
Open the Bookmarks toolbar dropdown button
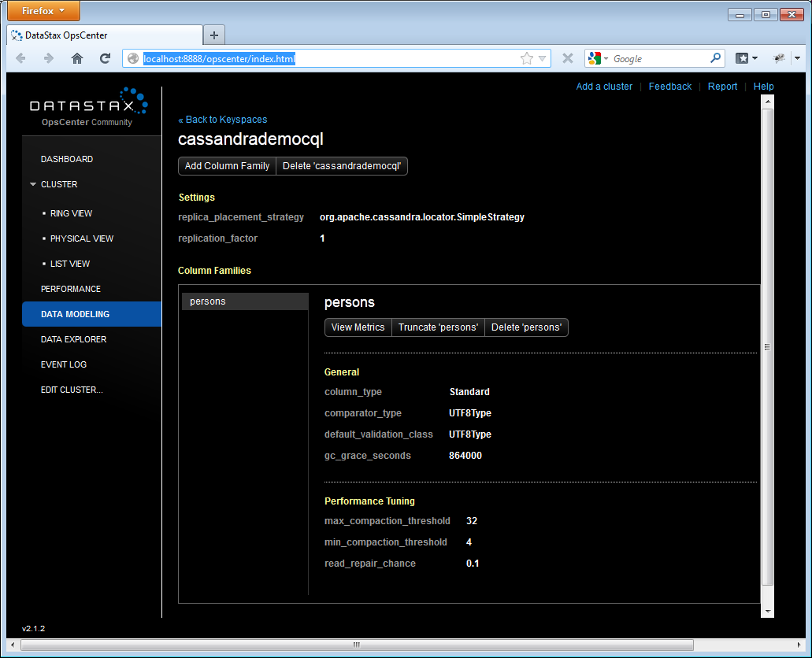pyautogui.click(x=747, y=58)
